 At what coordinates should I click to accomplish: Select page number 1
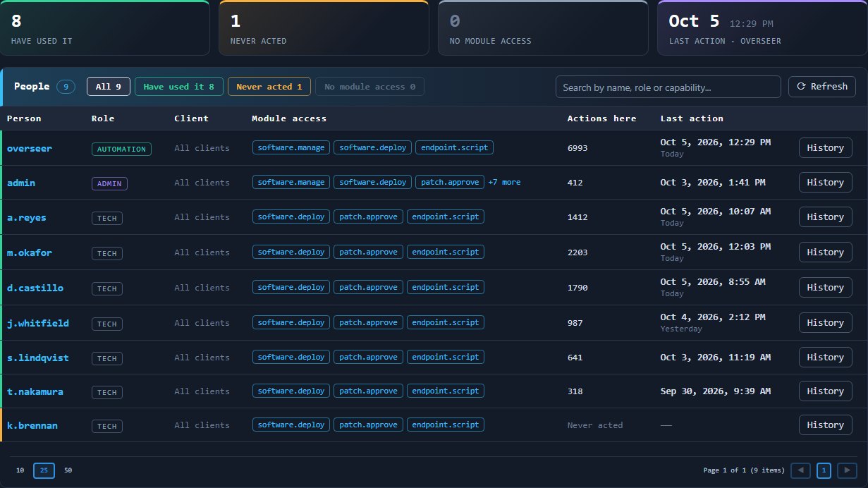pyautogui.click(x=824, y=470)
